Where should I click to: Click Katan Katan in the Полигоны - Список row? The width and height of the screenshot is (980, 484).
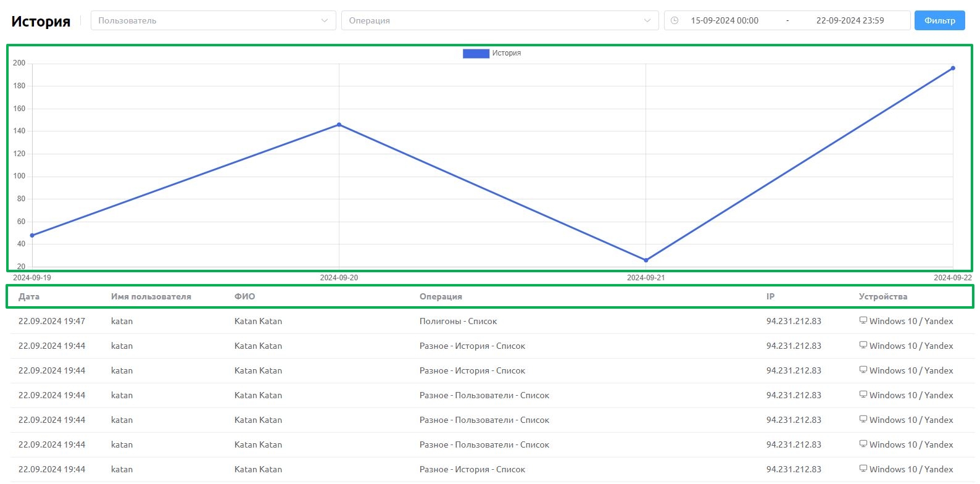coord(258,321)
